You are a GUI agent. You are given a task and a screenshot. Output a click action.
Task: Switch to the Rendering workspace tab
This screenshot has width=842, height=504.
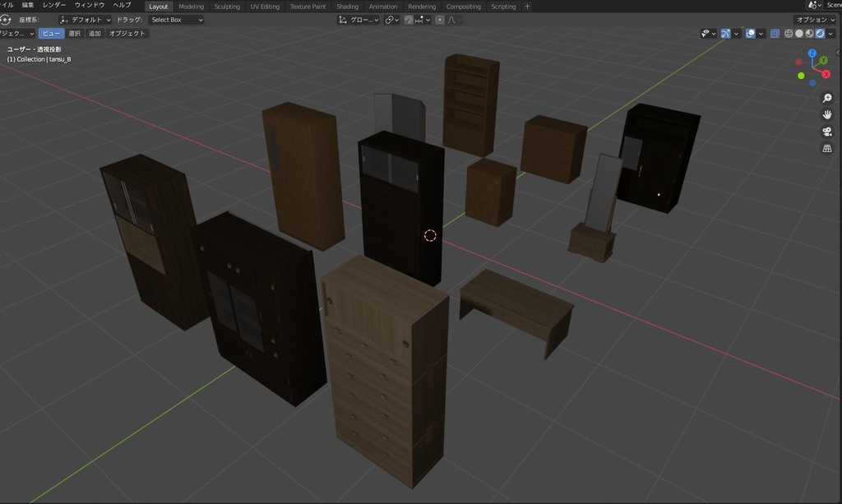click(422, 7)
